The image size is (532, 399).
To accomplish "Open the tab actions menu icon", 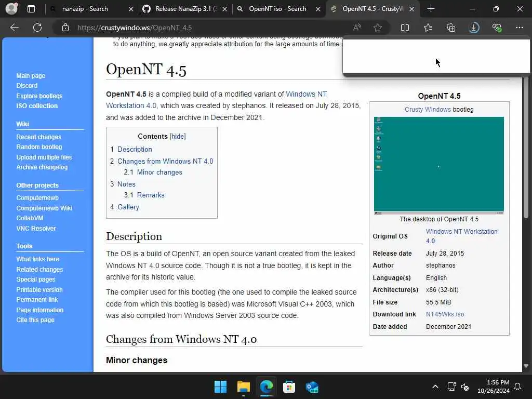I will coord(31,9).
